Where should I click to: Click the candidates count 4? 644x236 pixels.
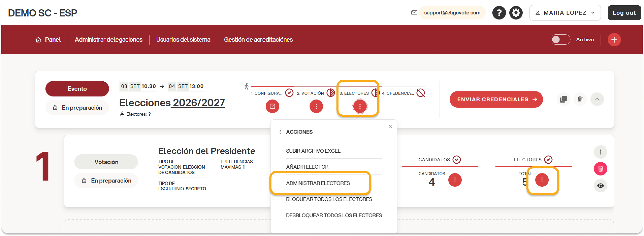pyautogui.click(x=431, y=182)
